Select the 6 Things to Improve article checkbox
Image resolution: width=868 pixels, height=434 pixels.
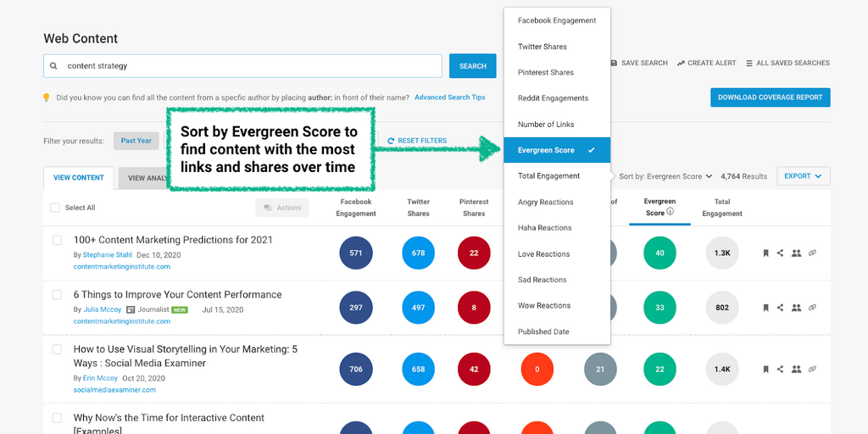point(58,295)
